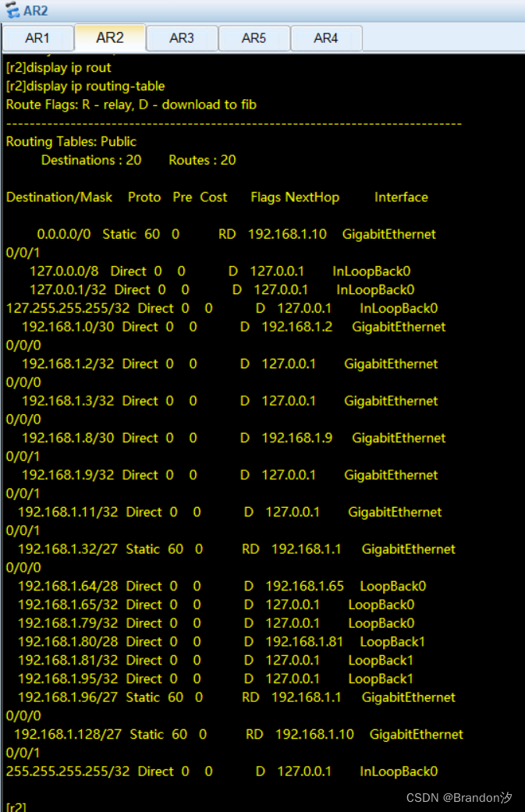Switch to the AR5 tab
This screenshot has height=812, width=525.
pos(254,38)
